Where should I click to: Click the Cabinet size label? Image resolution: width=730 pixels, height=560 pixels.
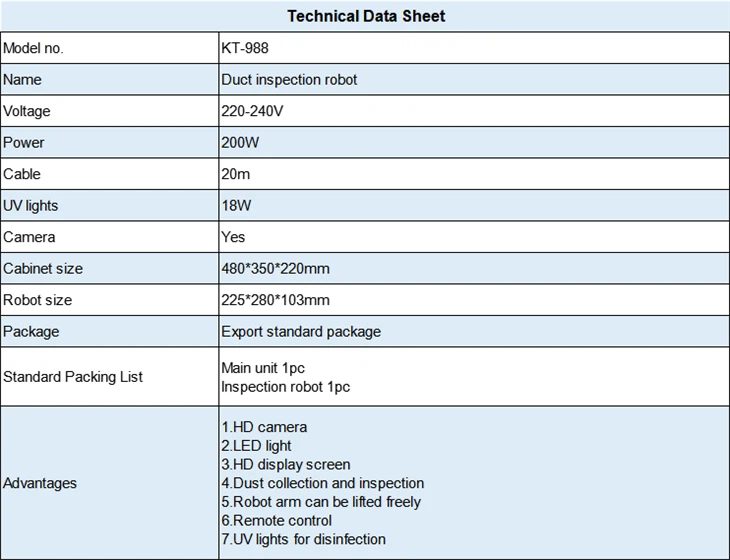coord(43,269)
